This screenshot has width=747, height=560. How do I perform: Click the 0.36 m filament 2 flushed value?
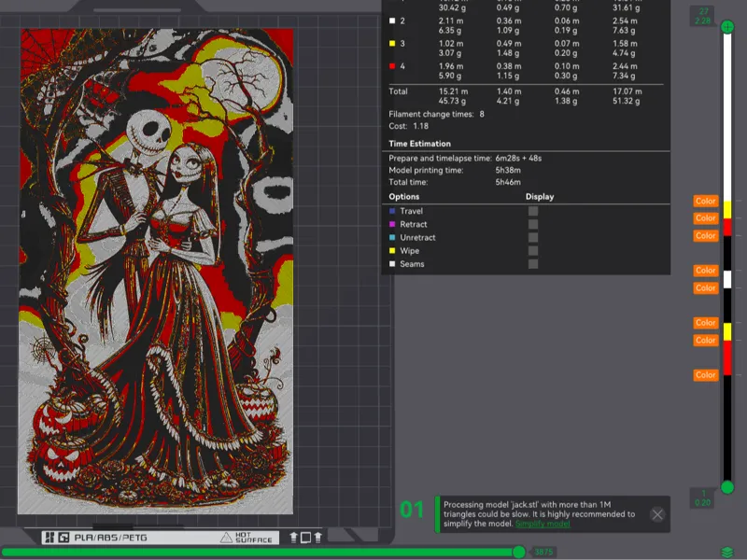509,21
